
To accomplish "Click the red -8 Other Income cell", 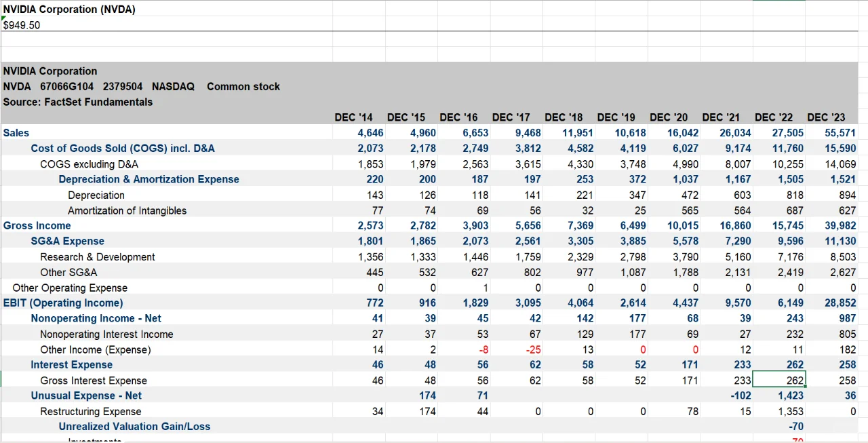I will pyautogui.click(x=483, y=349).
